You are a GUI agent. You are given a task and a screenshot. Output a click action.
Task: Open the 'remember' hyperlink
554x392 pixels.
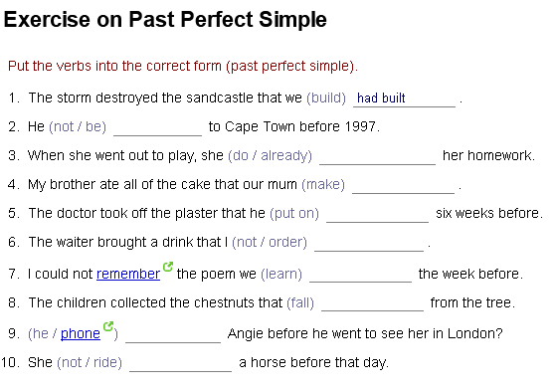pos(128,274)
